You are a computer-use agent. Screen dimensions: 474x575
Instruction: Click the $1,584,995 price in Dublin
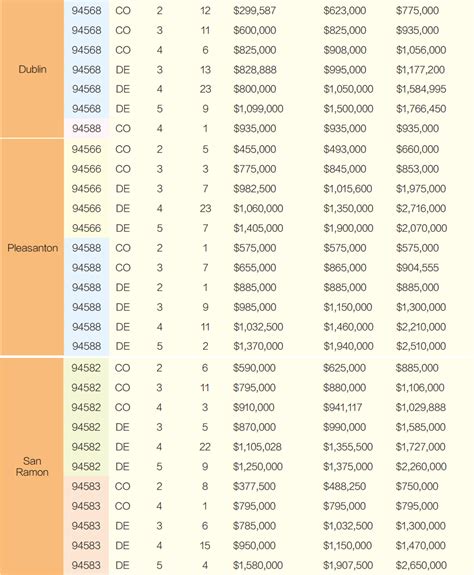point(421,89)
